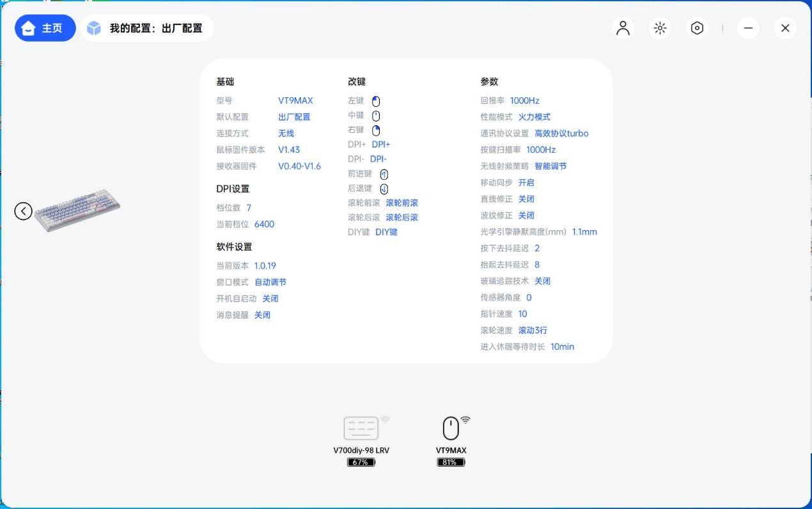Select the V700diy-98 LRV keyboard device icon
Screen dimensions: 812x509
361,428
